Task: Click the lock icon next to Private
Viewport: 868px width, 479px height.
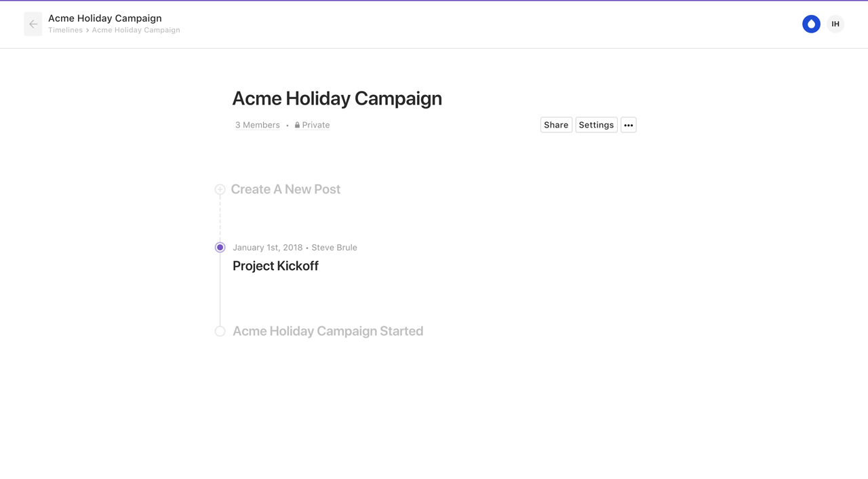Action: [x=297, y=125]
